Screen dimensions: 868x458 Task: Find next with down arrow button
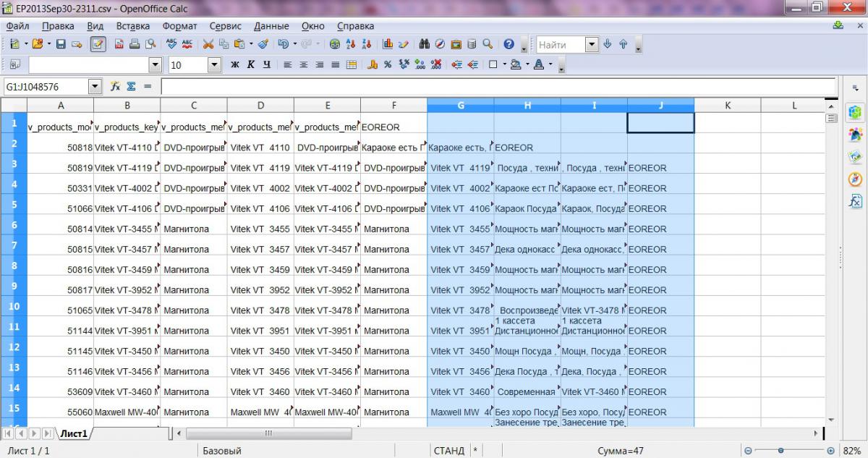coord(607,44)
